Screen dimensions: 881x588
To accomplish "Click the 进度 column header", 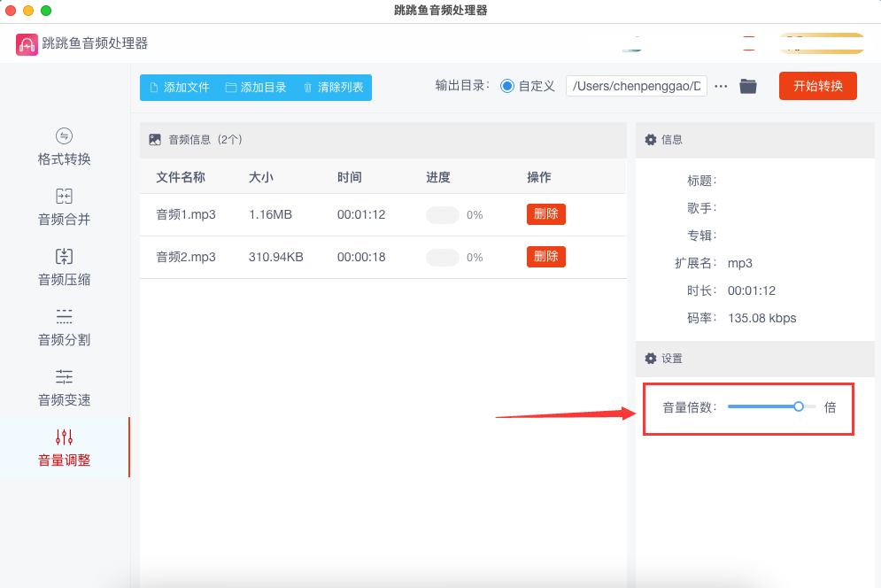I will click(x=438, y=177).
